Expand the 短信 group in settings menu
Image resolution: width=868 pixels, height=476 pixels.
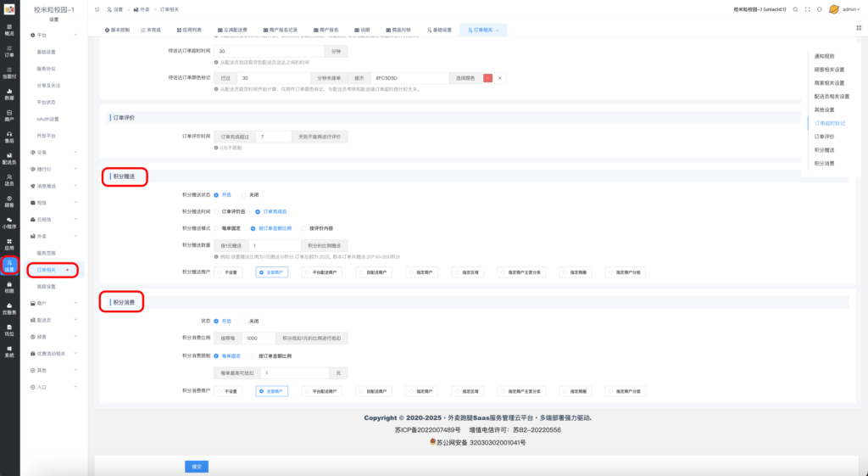coord(53,203)
